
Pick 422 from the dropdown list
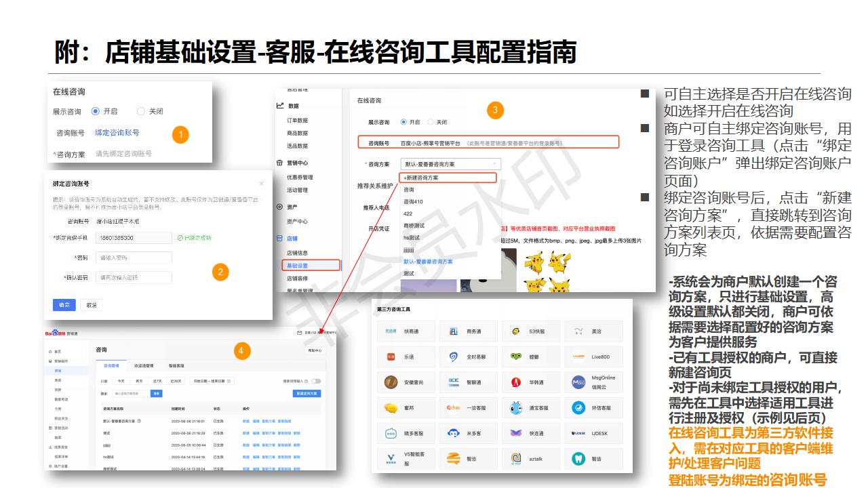point(408,213)
